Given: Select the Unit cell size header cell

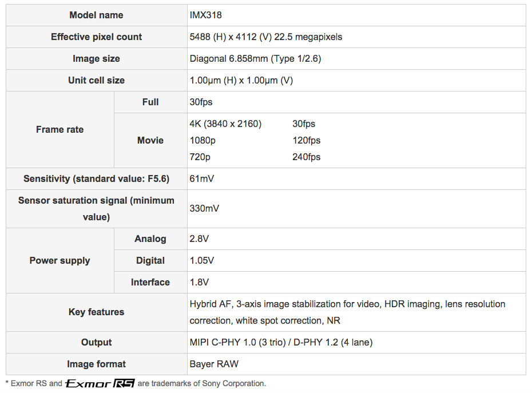Looking at the screenshot, I should tap(96, 80).
